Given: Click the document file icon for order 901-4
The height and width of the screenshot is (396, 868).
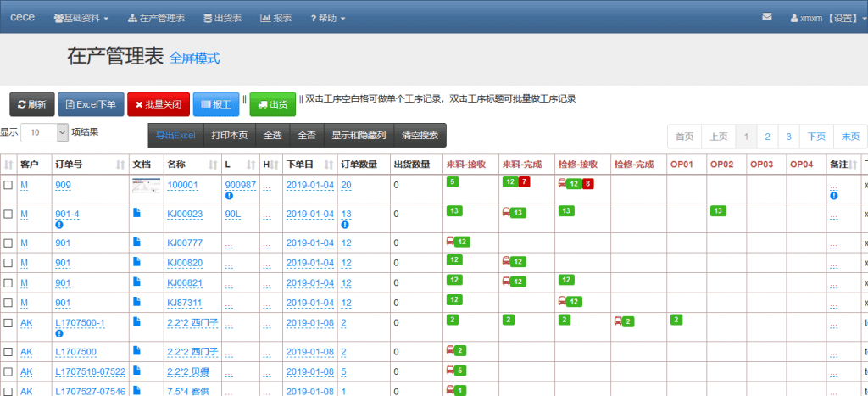Looking at the screenshot, I should click(137, 213).
